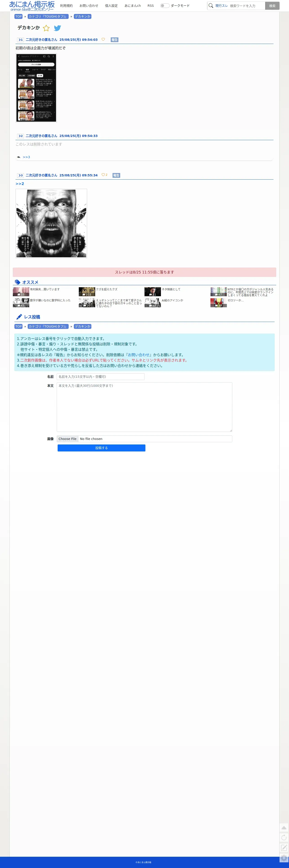Click デカキンか breadcrumb in reply section
289x868 pixels.
click(83, 326)
